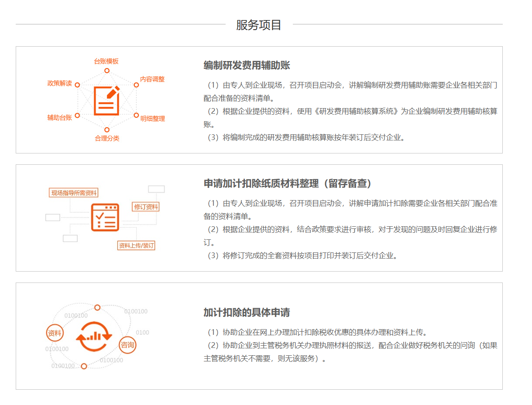This screenshot has width=532, height=405.
Task: Click the 政策解读 node label
Action: click(60, 83)
